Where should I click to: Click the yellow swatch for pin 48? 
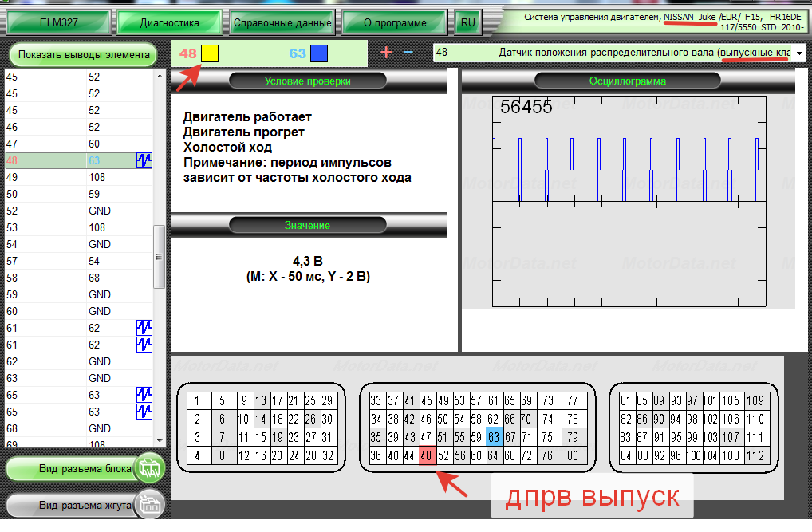pyautogui.click(x=210, y=53)
